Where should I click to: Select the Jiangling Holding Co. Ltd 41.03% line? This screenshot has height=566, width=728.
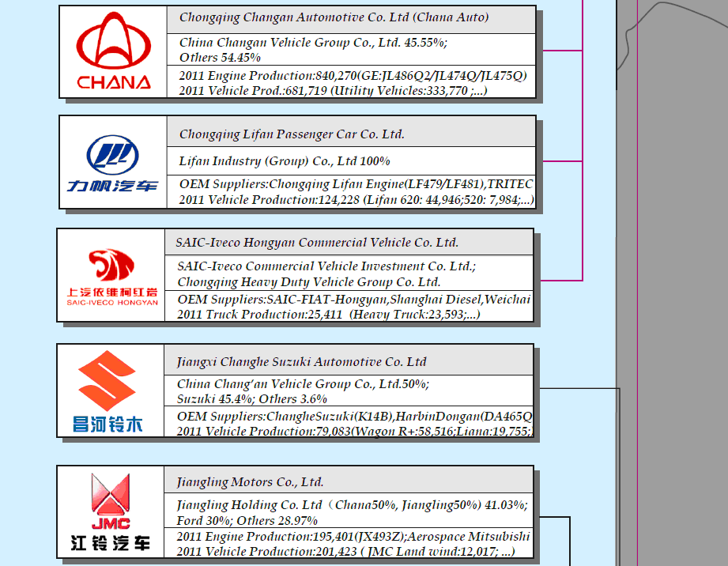352,504
